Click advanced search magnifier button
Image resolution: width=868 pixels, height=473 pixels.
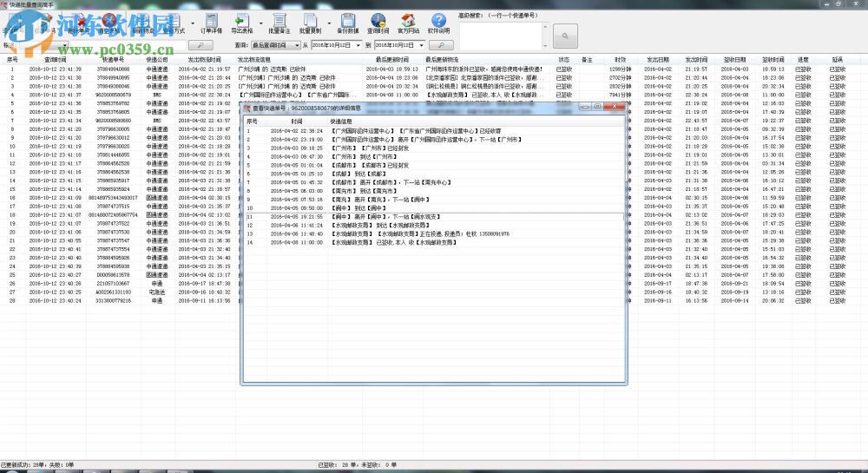[x=565, y=36]
